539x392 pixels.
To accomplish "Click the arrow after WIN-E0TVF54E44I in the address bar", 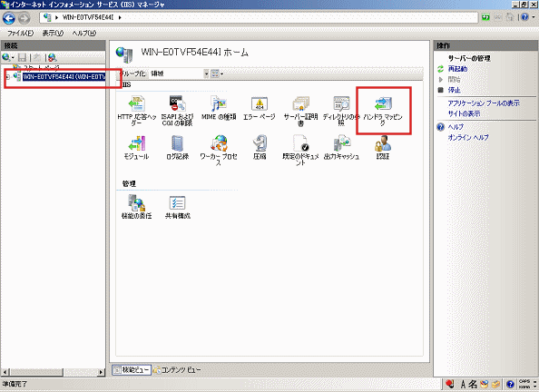I will [120, 17].
